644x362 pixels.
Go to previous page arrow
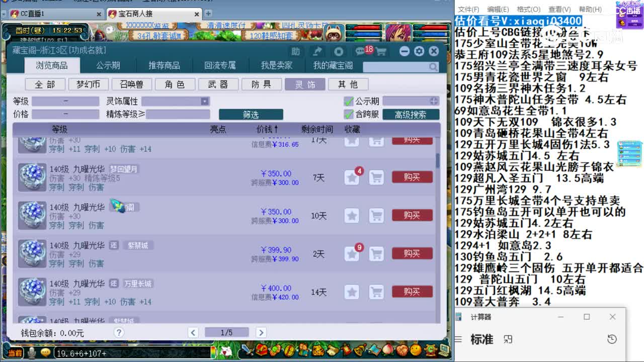(193, 332)
